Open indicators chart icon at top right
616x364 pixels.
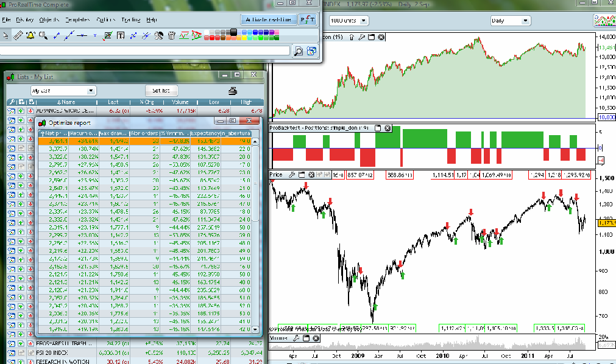point(604,21)
